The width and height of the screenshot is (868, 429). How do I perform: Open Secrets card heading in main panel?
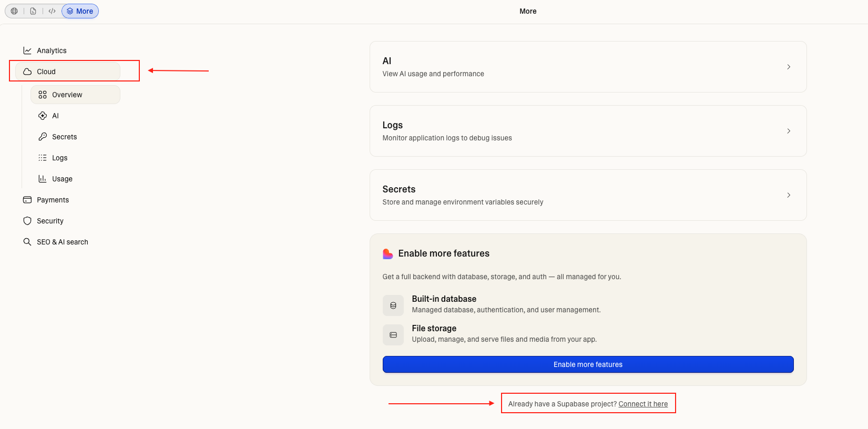pyautogui.click(x=399, y=189)
